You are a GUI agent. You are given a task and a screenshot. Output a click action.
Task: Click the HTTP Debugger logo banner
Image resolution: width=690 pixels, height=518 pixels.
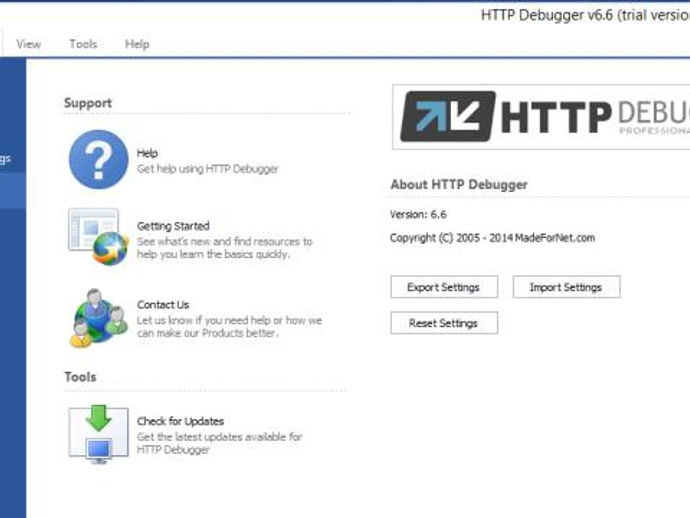(x=541, y=117)
